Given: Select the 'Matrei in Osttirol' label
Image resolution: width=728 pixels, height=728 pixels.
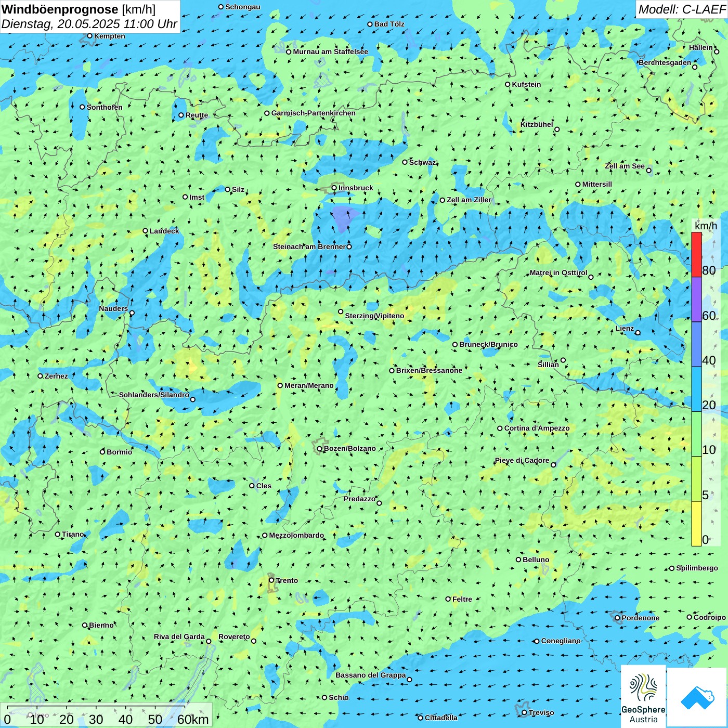Looking at the screenshot, I should [558, 272].
